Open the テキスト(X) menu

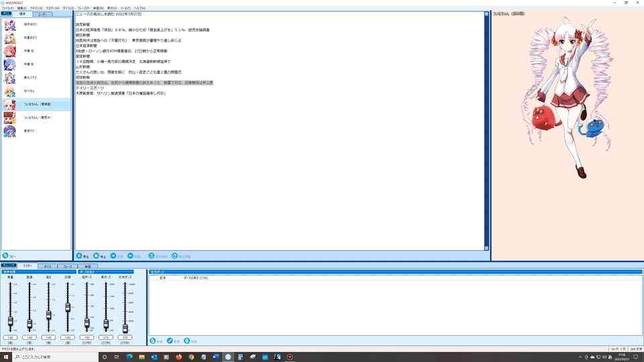[x=36, y=8]
